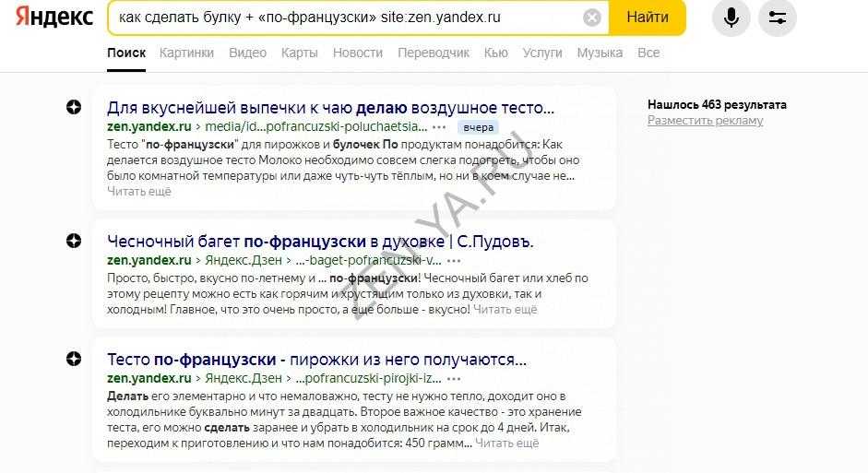Screen dimensions: 868x473
Task: Switch to Видео tab
Action: point(247,53)
